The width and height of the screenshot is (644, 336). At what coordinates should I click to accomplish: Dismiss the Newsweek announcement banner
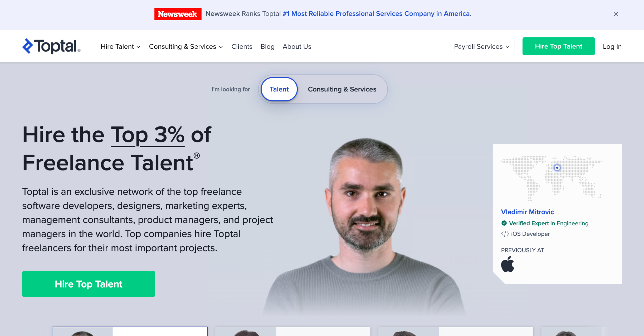[616, 14]
